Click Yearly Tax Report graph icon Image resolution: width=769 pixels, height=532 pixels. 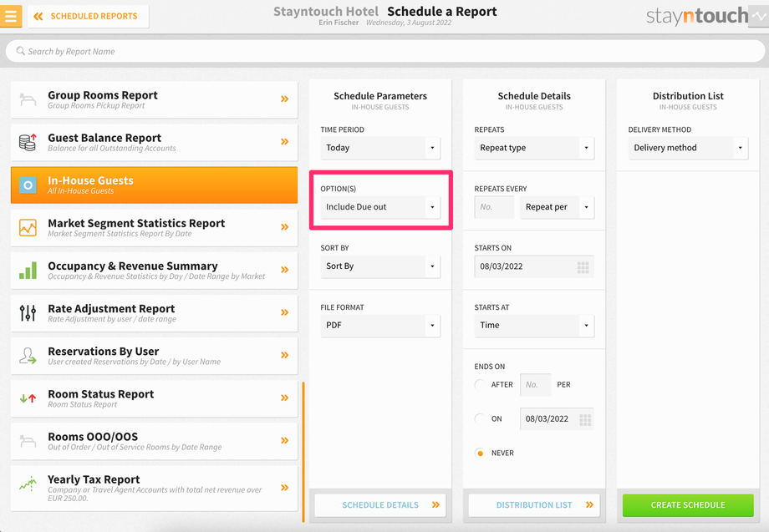[x=28, y=484]
